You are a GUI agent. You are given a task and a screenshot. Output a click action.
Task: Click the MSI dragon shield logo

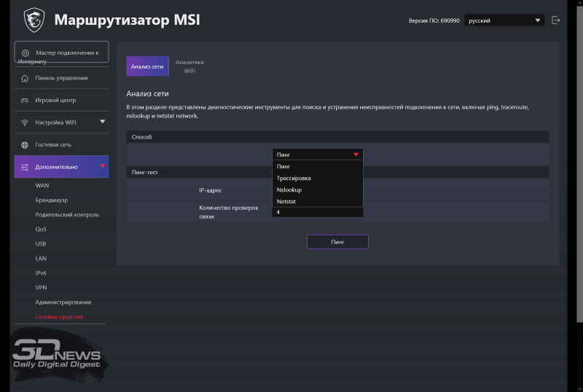34,20
